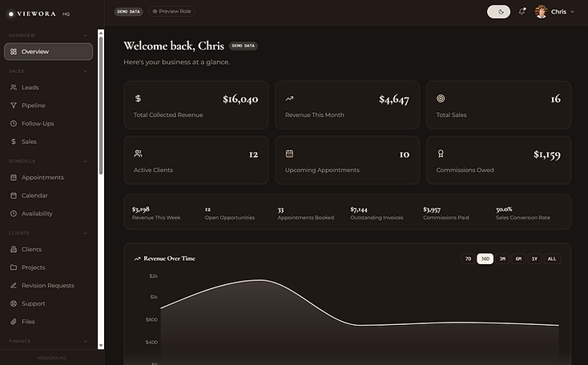Click the Appointments calendar icon in sidebar
Image resolution: width=588 pixels, height=365 pixels.
14,177
